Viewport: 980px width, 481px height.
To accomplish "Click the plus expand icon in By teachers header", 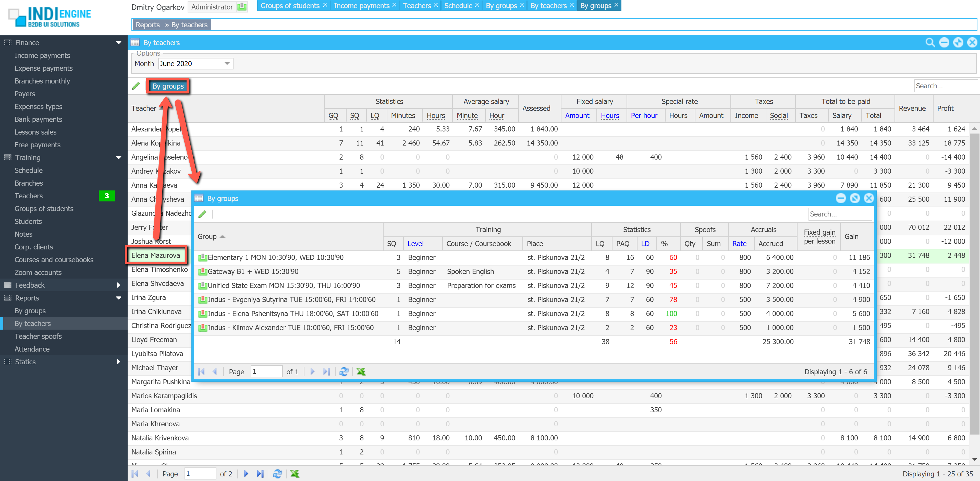I will tap(958, 43).
